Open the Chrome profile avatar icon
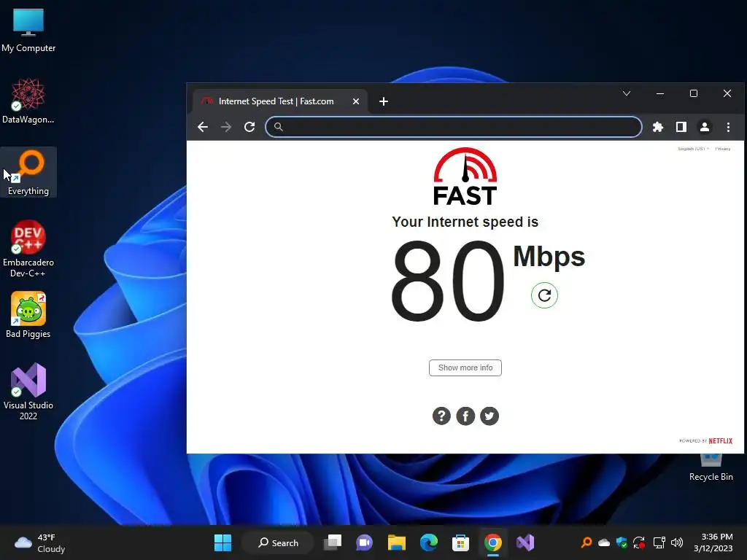This screenshot has width=747, height=560. point(704,127)
